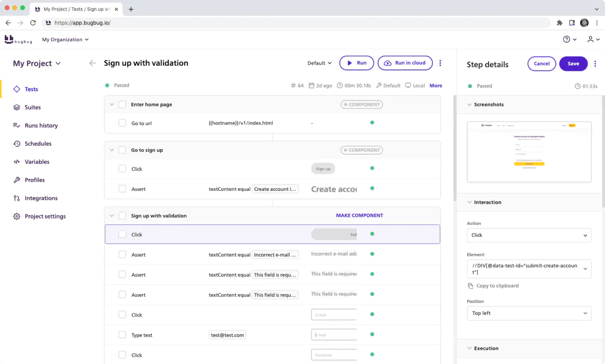605x364 pixels.
Task: Select checkbox for Type text step
Action: click(122, 335)
